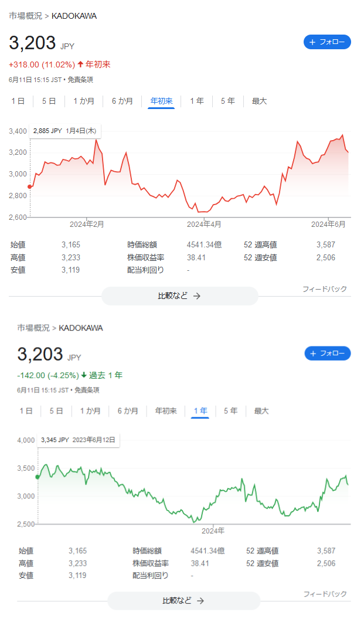Viewport: 364px width, 622px height.
Task: Select the 5日 tab in upper chart
Action: click(49, 101)
